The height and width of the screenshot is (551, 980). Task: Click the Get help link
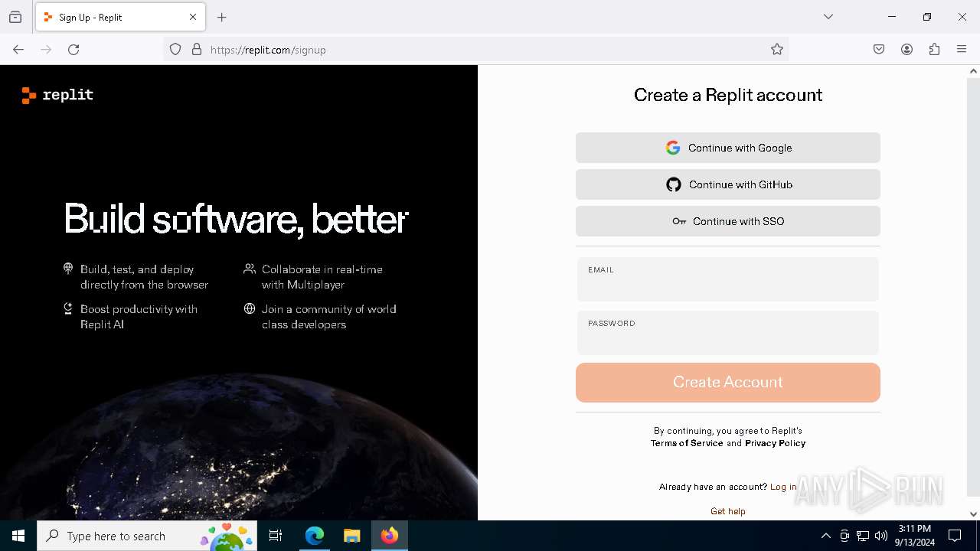pos(728,511)
